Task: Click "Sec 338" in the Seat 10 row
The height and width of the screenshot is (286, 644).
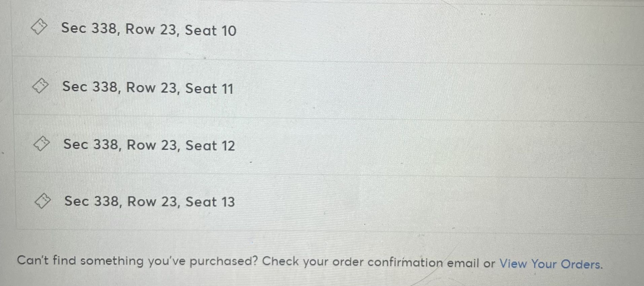Action: coord(89,28)
